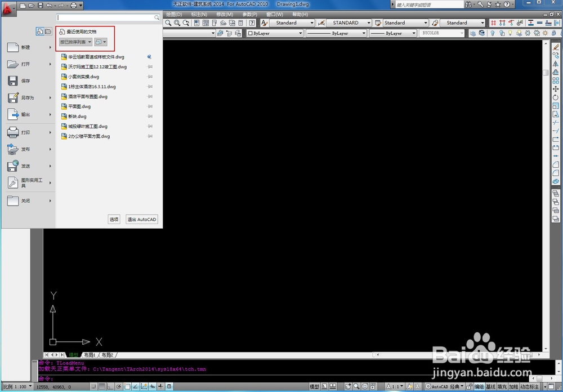
Task: Open the 帮助(H) menu
Action: click(x=300, y=15)
